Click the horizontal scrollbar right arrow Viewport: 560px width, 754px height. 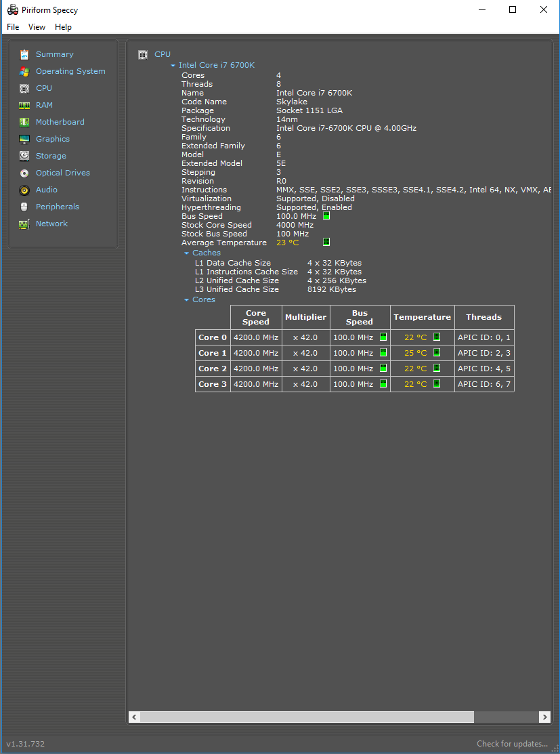pyautogui.click(x=544, y=717)
